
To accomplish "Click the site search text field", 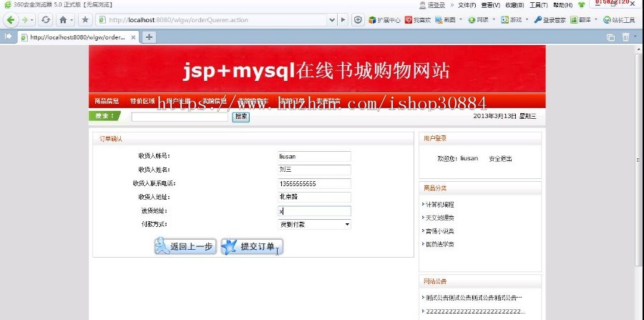I will tap(180, 117).
